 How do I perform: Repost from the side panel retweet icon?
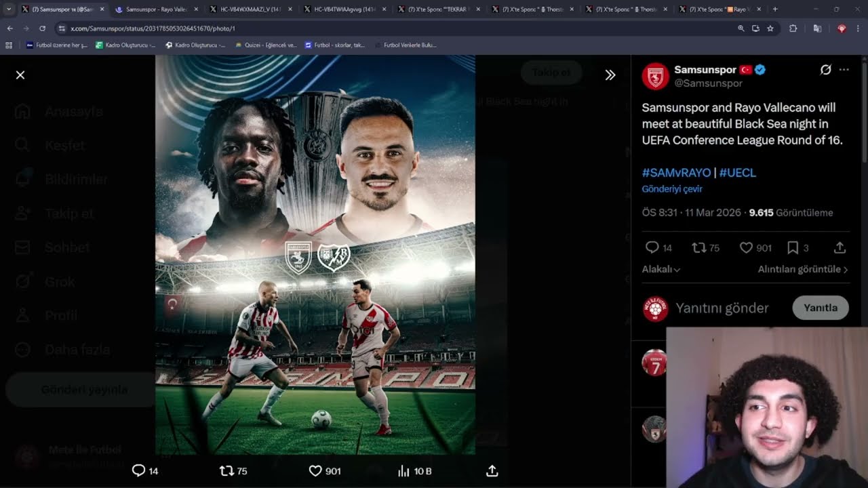click(x=698, y=247)
